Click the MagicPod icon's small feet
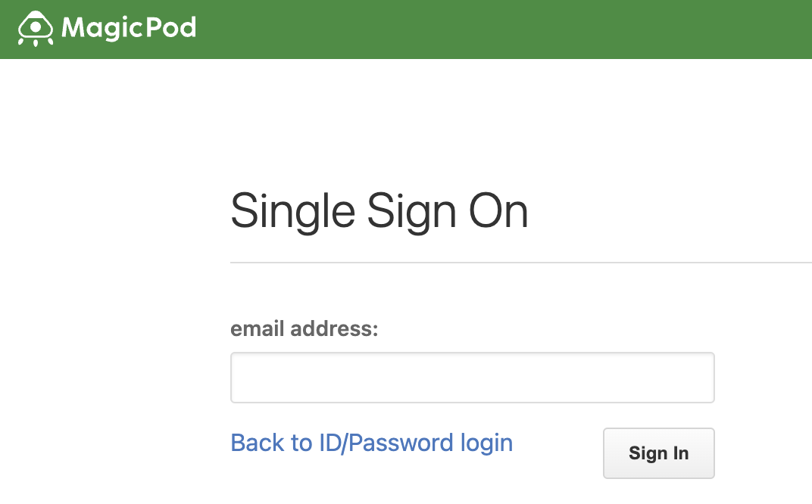Viewport: 812px width, 504px height. pyautogui.click(x=35, y=42)
